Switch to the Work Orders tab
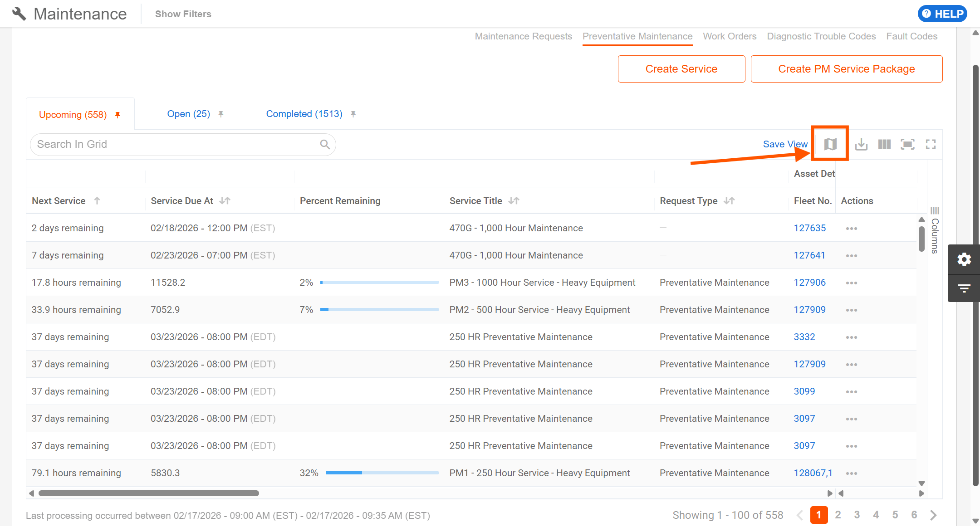 [x=730, y=36]
